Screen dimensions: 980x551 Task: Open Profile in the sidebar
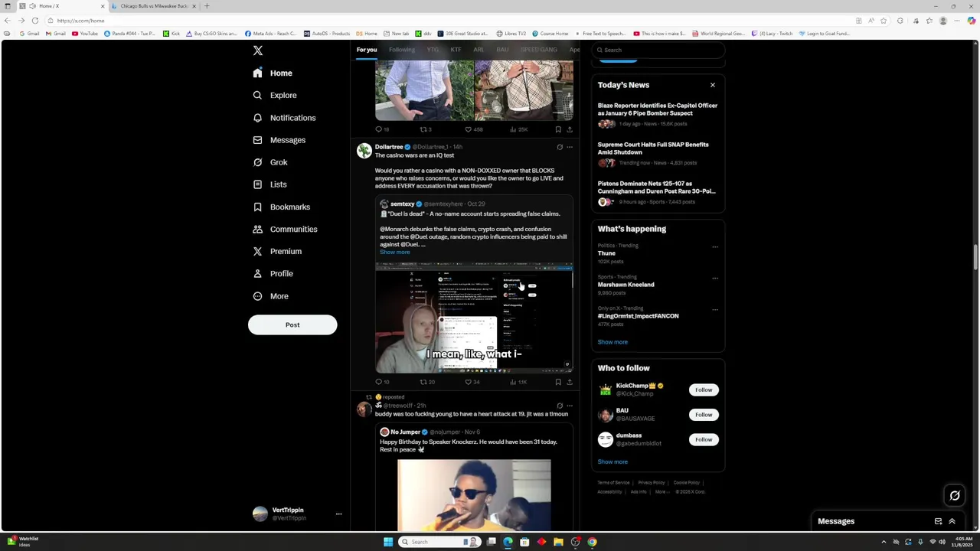(273, 273)
